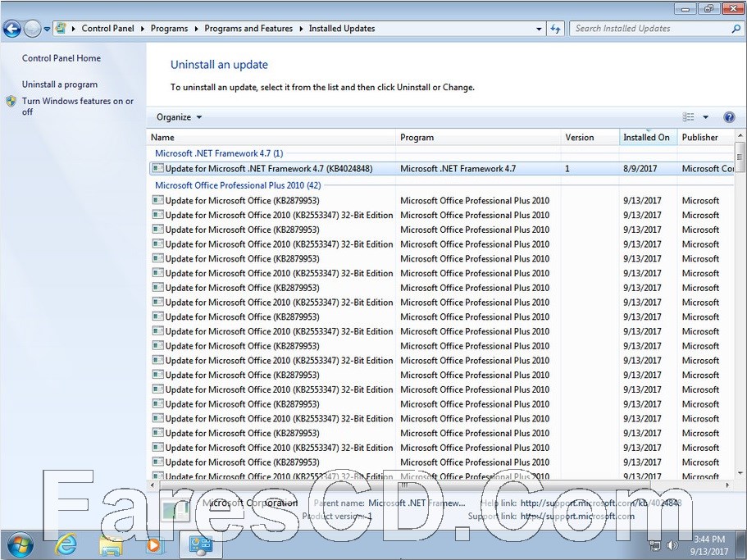Click the Forward navigation arrow button
This screenshot has height=560, width=747.
tap(32, 29)
